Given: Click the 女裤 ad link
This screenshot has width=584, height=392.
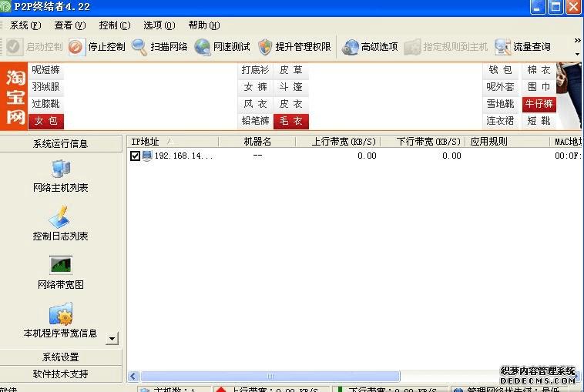Looking at the screenshot, I should (255, 87).
